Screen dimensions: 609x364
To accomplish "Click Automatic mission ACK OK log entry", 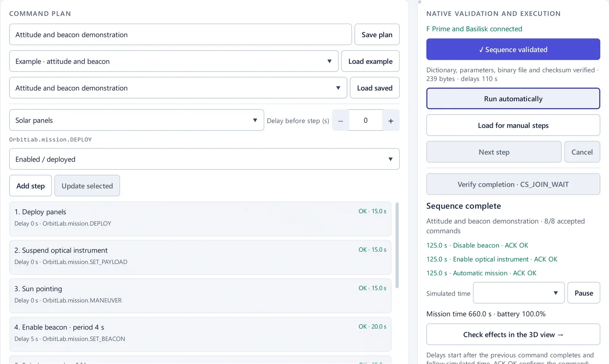I will coord(481,273).
